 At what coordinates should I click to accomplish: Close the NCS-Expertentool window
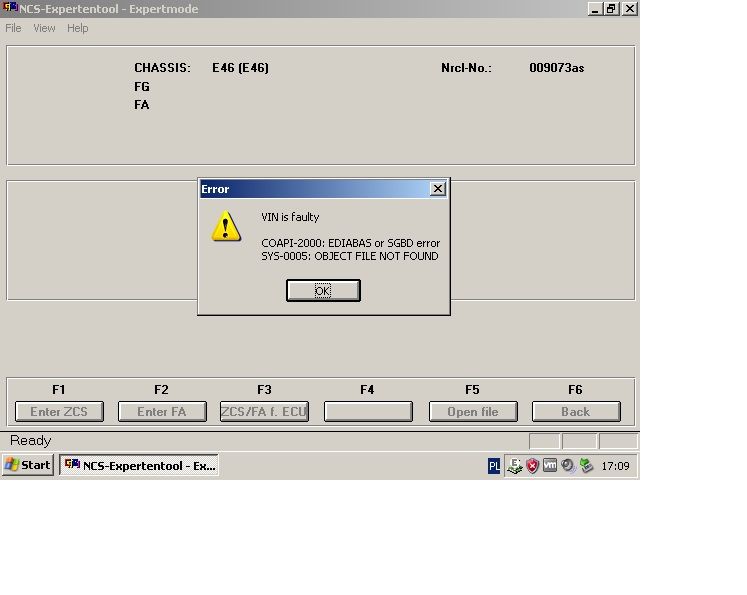click(x=629, y=9)
